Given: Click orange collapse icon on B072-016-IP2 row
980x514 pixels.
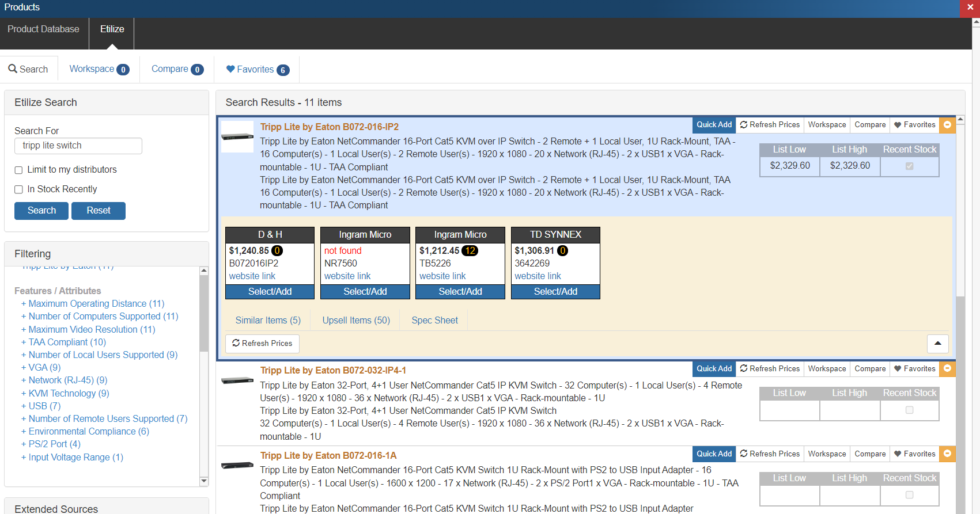Looking at the screenshot, I should (x=947, y=125).
